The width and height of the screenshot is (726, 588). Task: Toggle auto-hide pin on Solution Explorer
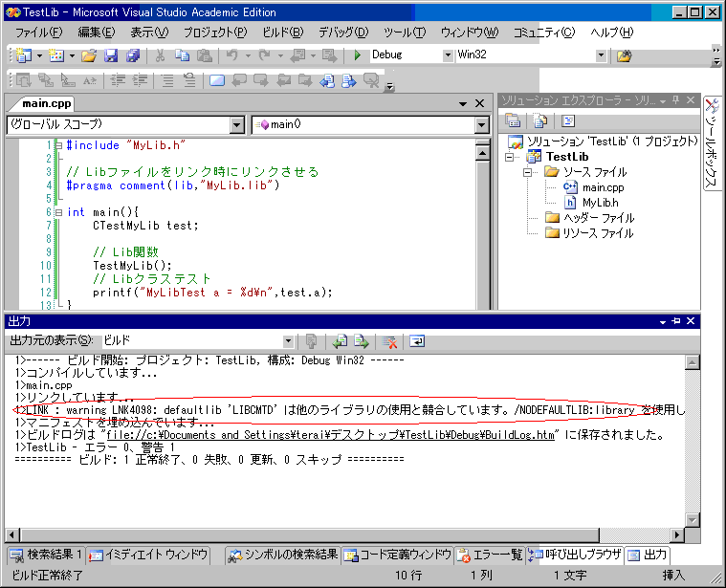click(674, 101)
